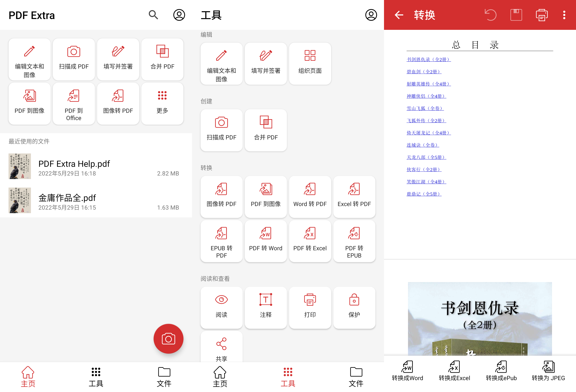Select the 转换成Word conversion icon
The image size is (576, 392).
click(x=407, y=371)
